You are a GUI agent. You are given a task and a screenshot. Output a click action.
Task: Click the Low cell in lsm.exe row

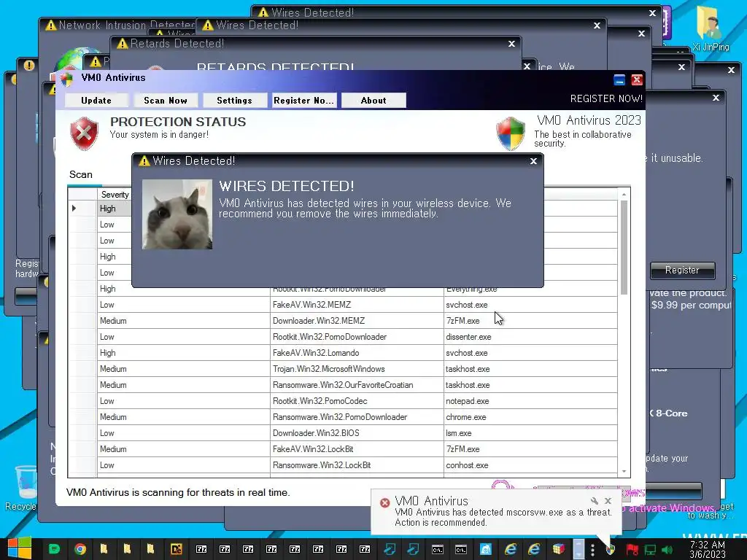click(183, 433)
